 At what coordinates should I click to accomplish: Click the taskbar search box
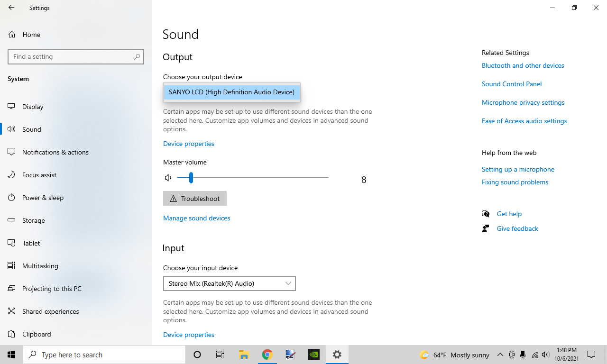(x=104, y=355)
